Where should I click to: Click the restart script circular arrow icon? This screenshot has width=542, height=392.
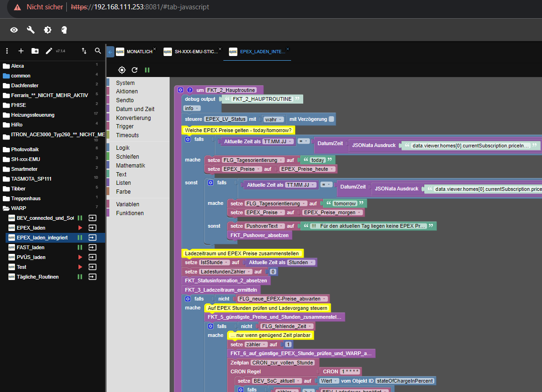pos(135,70)
